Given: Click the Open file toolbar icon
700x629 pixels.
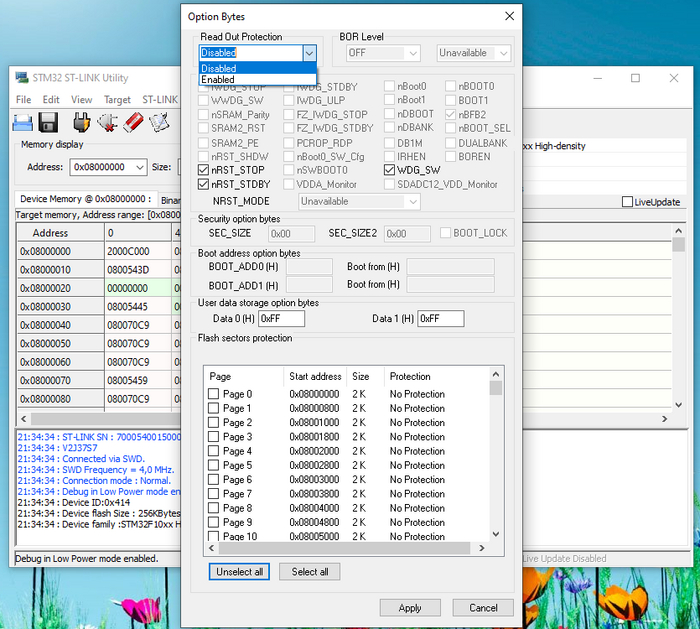Looking at the screenshot, I should tap(23, 122).
